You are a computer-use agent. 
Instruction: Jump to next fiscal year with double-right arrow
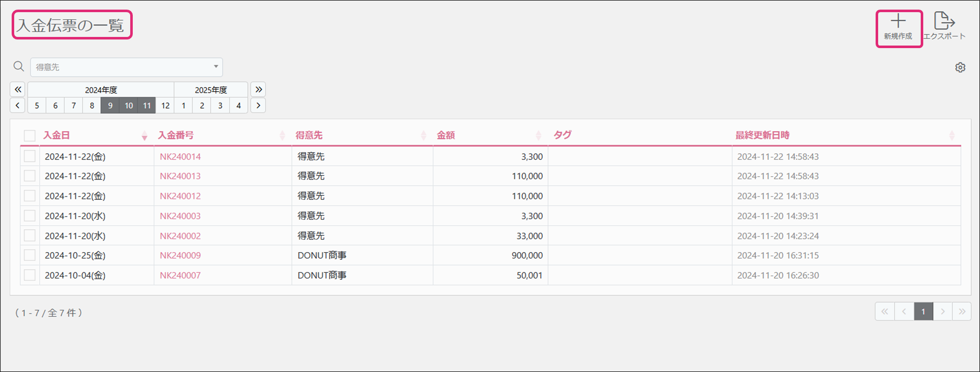[x=258, y=90]
